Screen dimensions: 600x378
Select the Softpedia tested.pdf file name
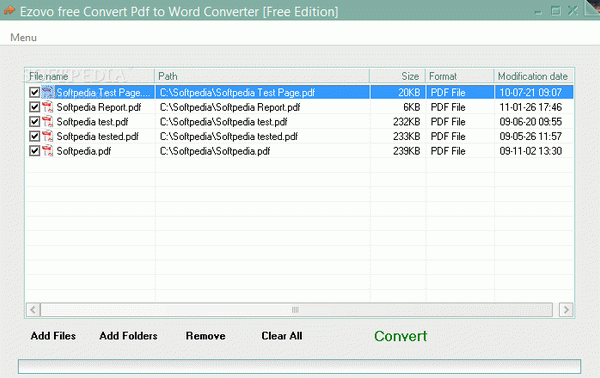[98, 136]
